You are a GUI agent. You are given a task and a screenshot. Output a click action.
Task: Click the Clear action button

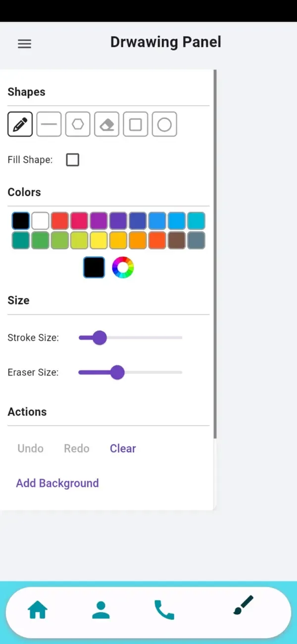[123, 448]
